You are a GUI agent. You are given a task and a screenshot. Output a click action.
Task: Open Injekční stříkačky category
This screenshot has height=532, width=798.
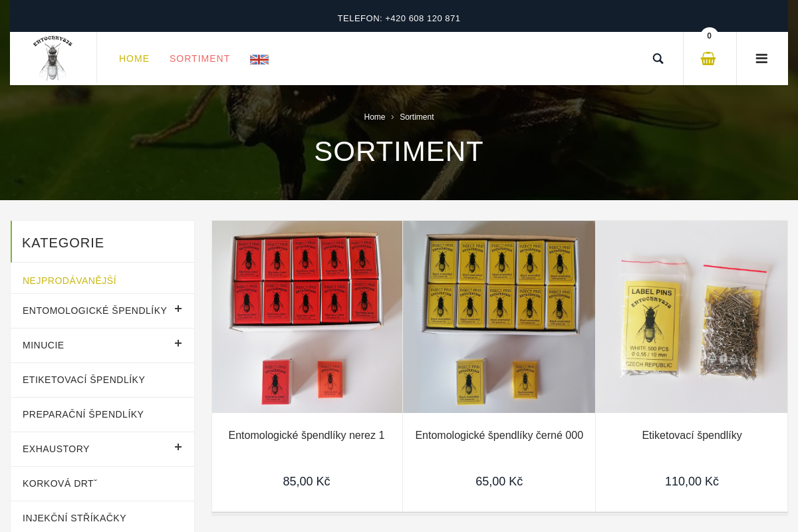tap(74, 518)
